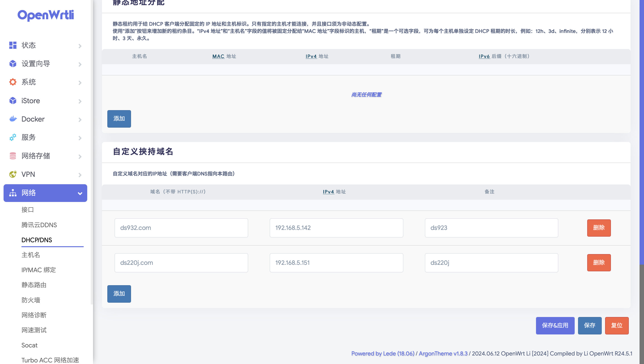Open the Tencent Cloud DDNS submenu

[39, 225]
